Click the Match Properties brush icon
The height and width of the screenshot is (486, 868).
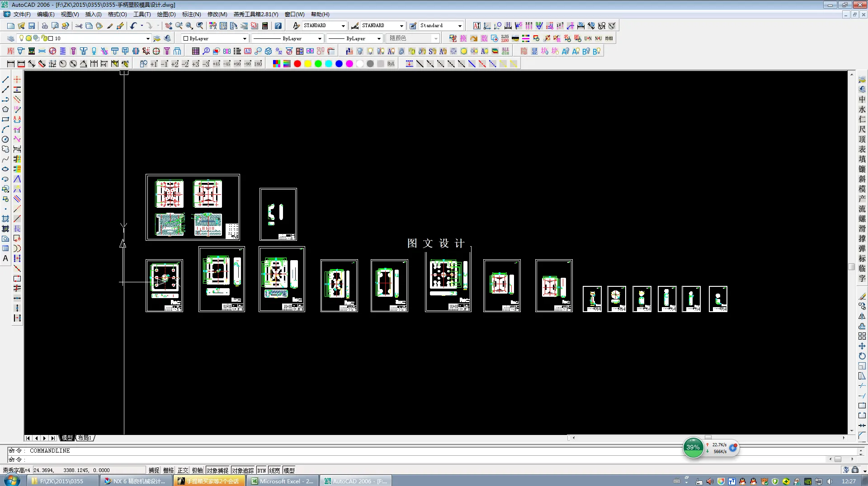click(110, 26)
